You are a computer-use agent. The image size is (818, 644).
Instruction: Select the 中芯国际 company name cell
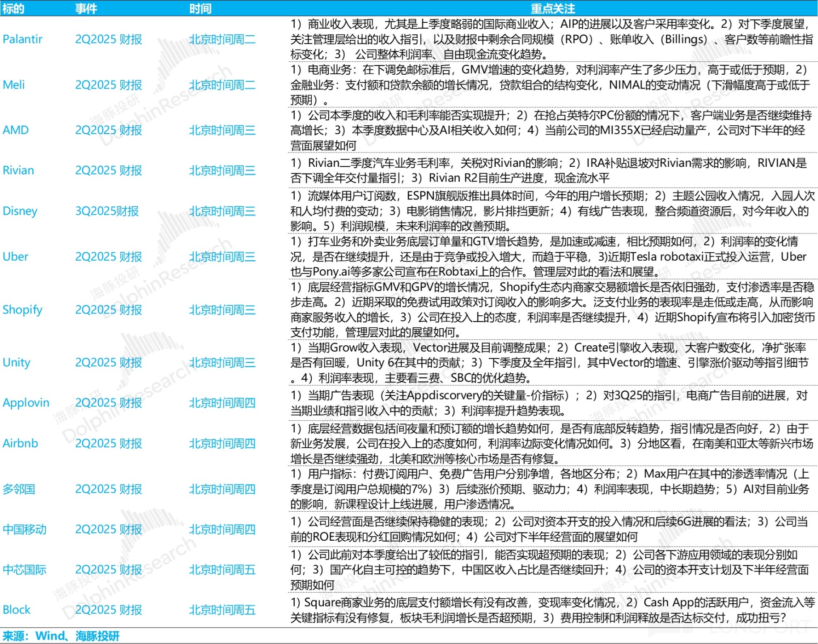coord(25,570)
